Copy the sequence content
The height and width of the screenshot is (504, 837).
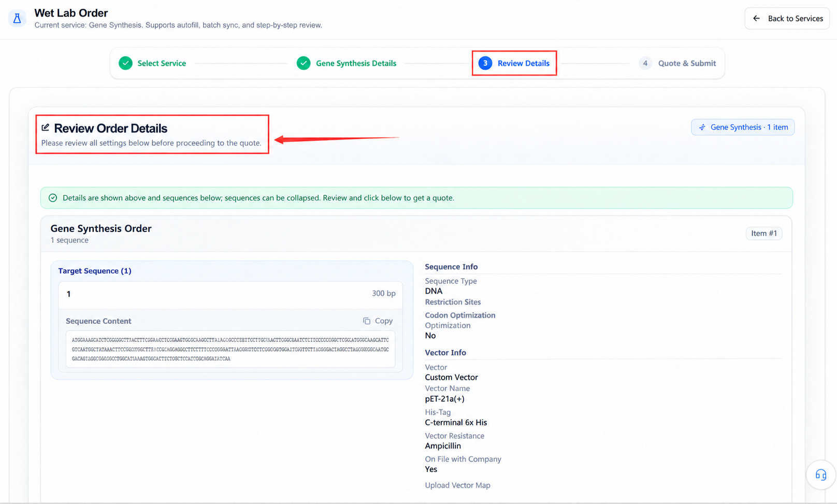click(x=378, y=321)
